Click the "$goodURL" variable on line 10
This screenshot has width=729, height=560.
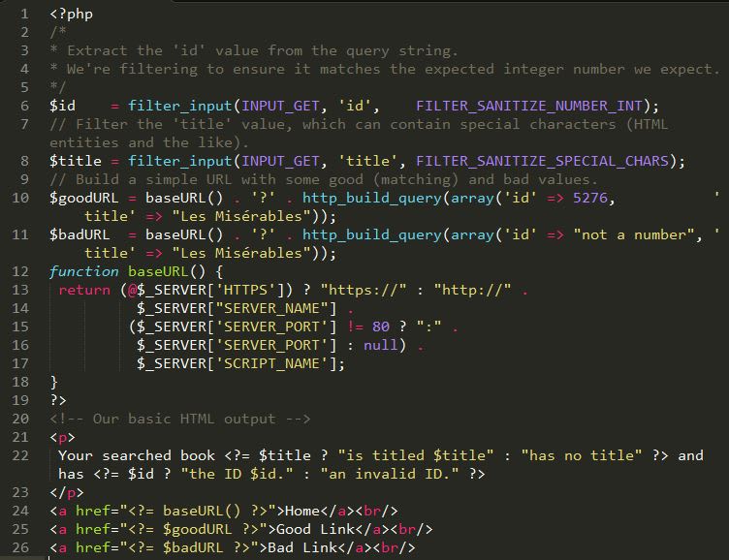pyautogui.click(x=84, y=198)
